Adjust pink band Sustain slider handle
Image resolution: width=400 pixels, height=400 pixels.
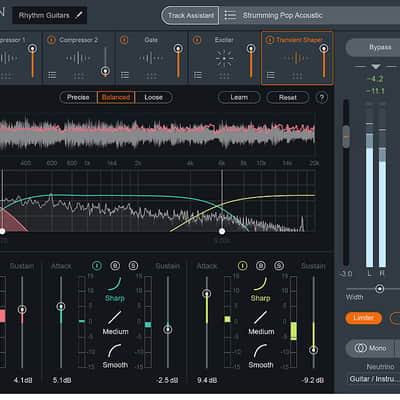22,309
